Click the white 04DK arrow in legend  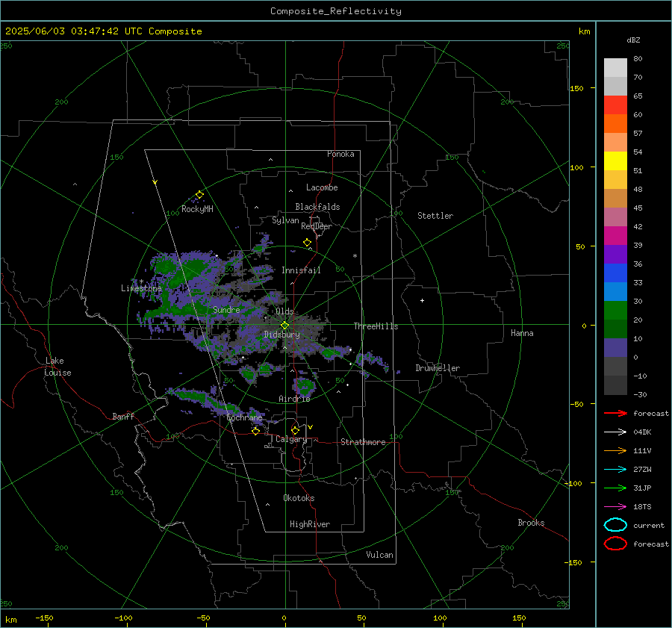[x=615, y=432]
